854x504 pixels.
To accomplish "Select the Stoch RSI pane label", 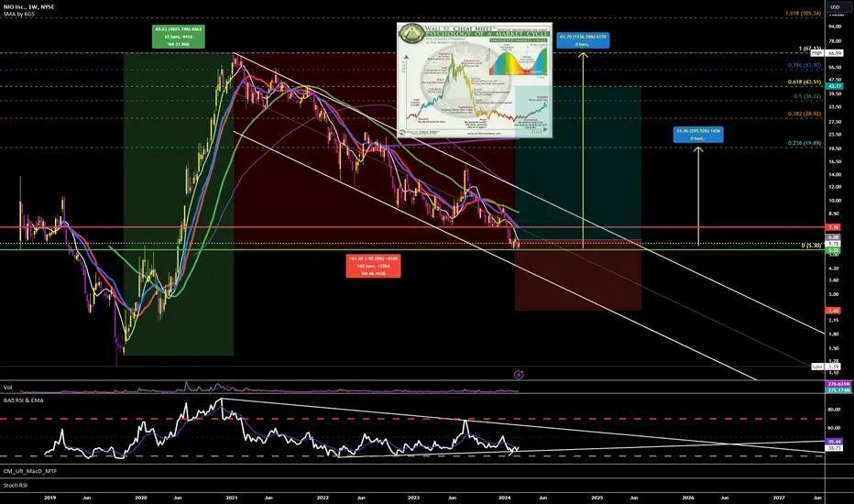I will [16, 485].
